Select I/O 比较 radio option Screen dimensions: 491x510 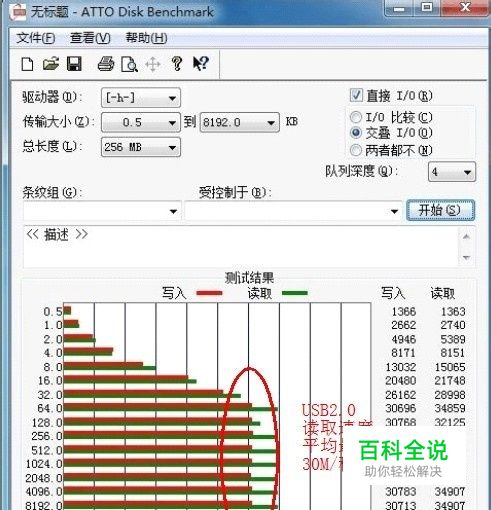[x=356, y=117]
